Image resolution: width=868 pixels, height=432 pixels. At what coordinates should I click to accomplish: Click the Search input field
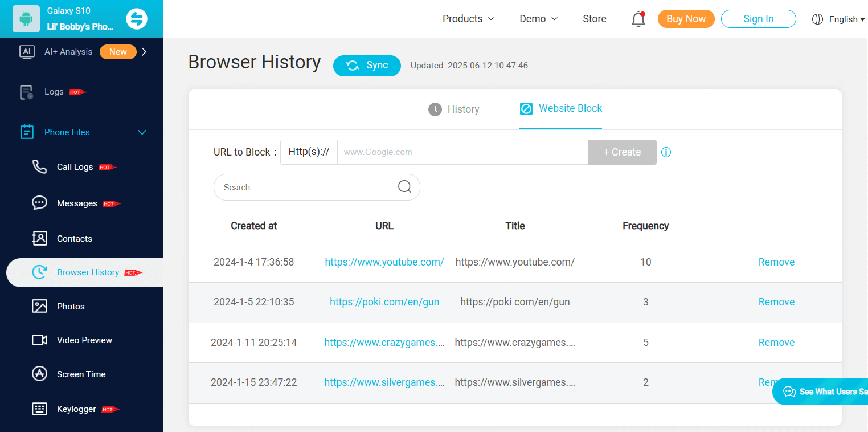tap(317, 187)
